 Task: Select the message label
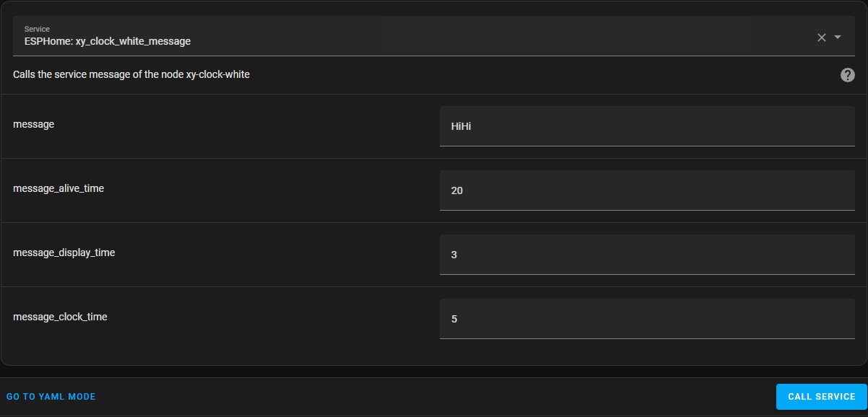click(x=33, y=124)
